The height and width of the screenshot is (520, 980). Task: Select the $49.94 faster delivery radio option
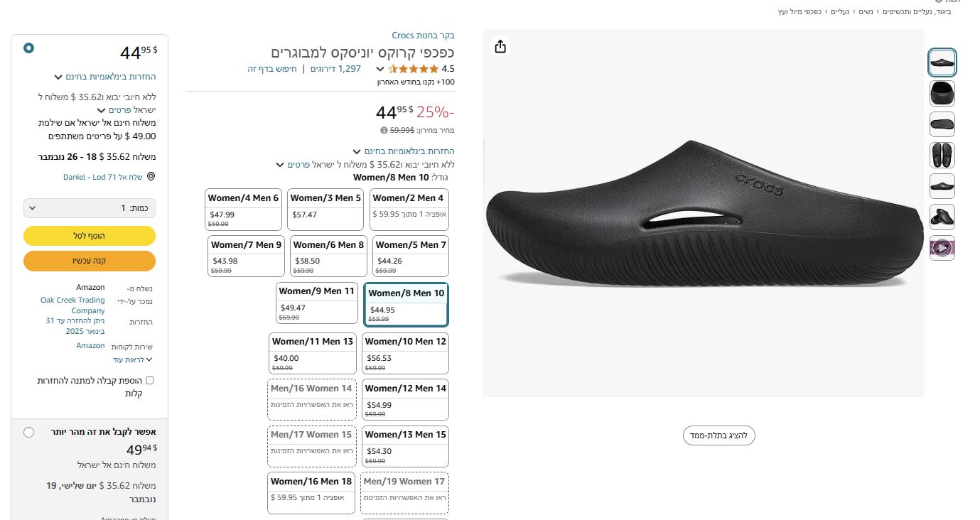click(28, 432)
